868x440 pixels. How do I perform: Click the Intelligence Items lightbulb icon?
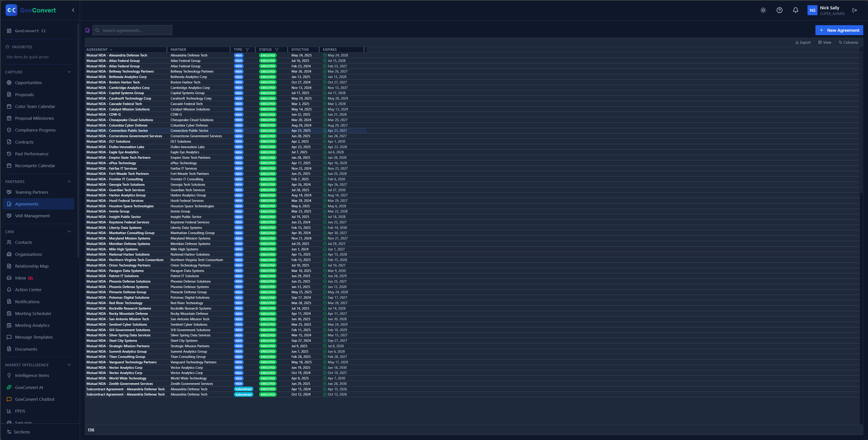pos(9,376)
